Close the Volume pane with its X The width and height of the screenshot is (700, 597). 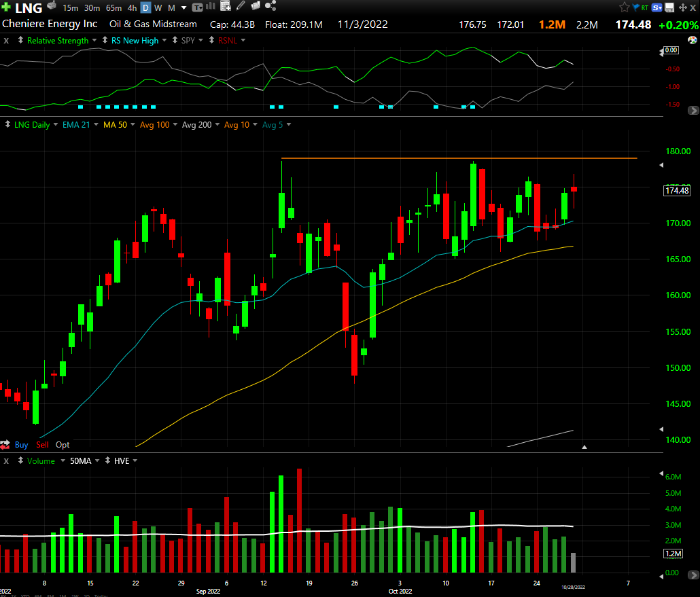point(6,461)
